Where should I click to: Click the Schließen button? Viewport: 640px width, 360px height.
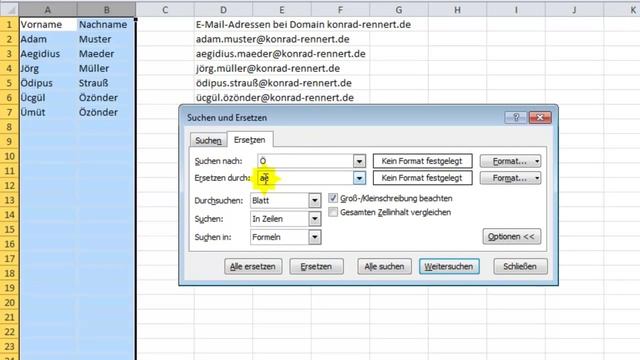[x=520, y=267]
